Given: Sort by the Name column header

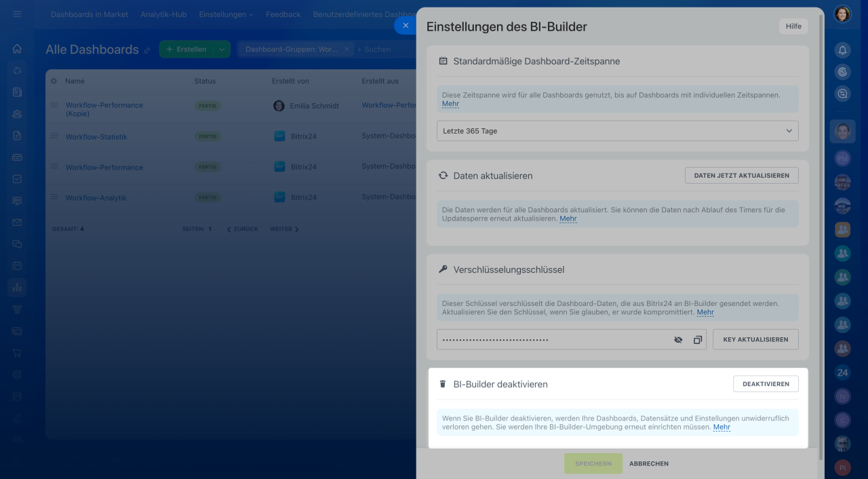Looking at the screenshot, I should (75, 81).
